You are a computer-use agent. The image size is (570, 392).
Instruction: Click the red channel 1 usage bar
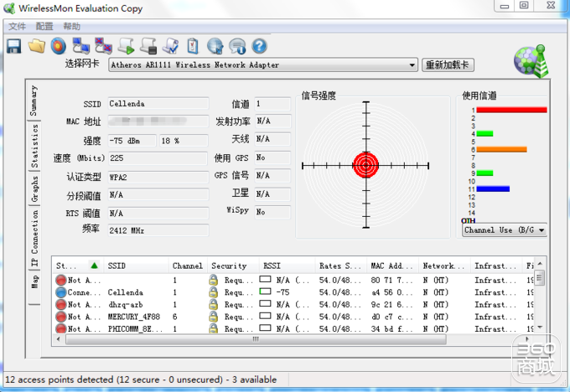coord(511,110)
